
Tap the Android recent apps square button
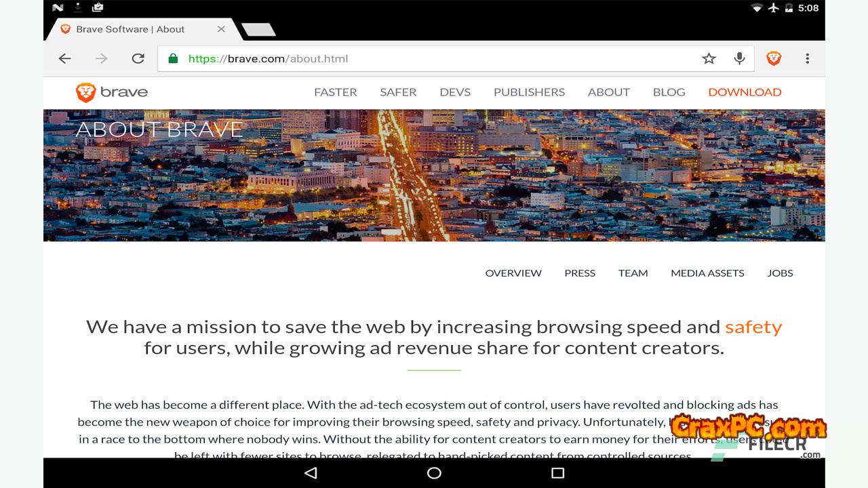click(x=557, y=473)
